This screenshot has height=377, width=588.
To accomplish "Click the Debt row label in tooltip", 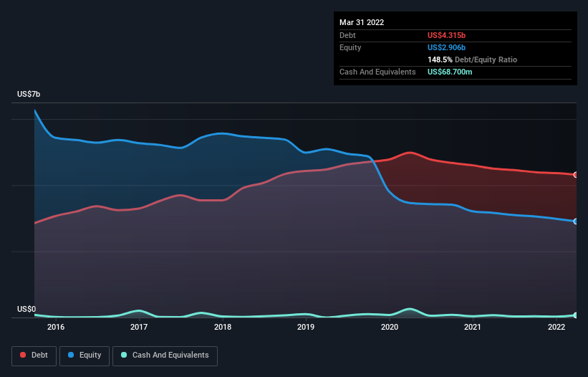I will [x=347, y=35].
